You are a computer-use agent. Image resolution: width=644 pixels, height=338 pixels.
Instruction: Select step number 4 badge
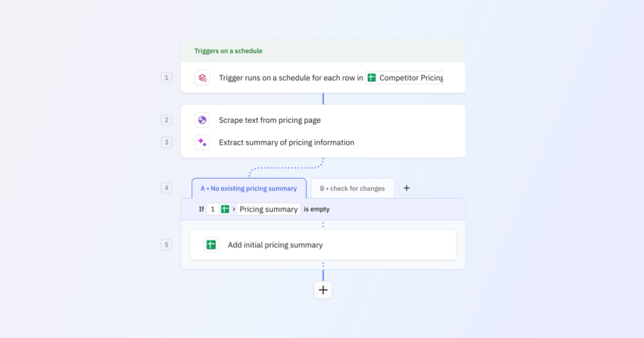167,188
